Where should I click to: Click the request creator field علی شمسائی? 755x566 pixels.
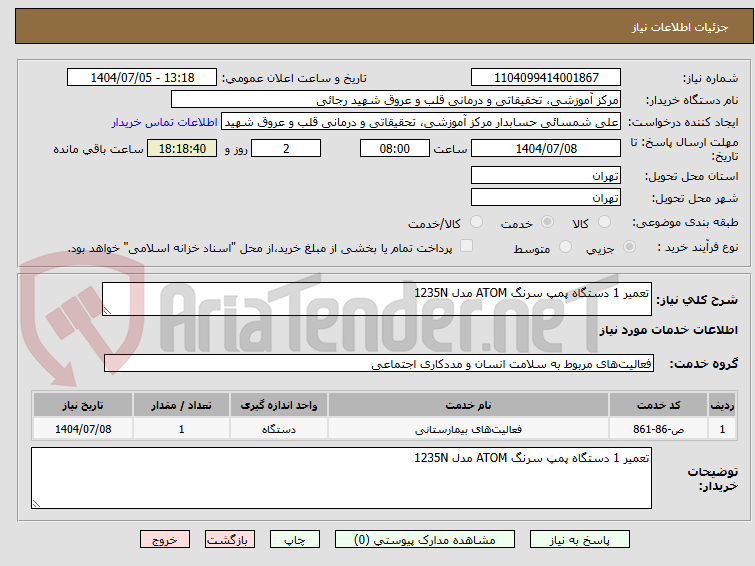point(421,122)
